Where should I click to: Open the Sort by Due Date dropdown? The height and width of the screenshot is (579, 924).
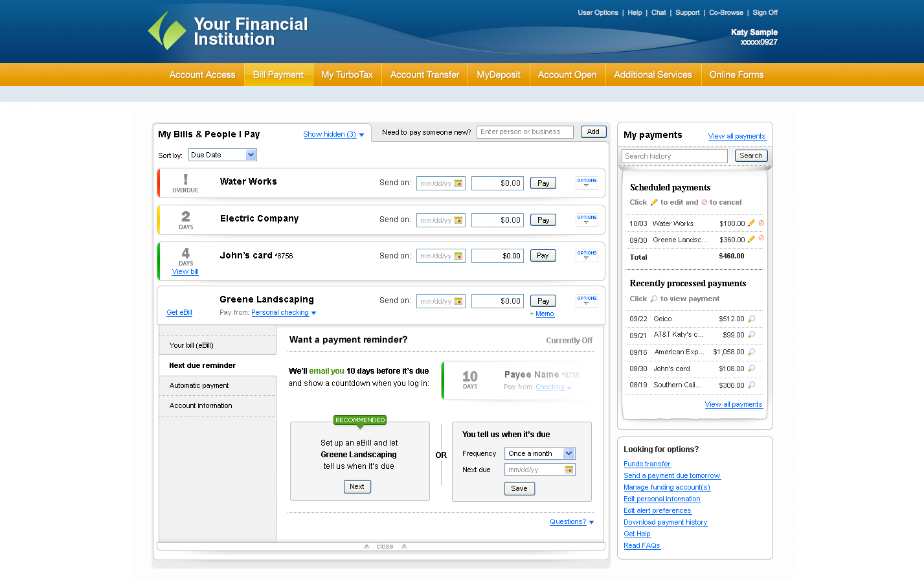coord(222,155)
